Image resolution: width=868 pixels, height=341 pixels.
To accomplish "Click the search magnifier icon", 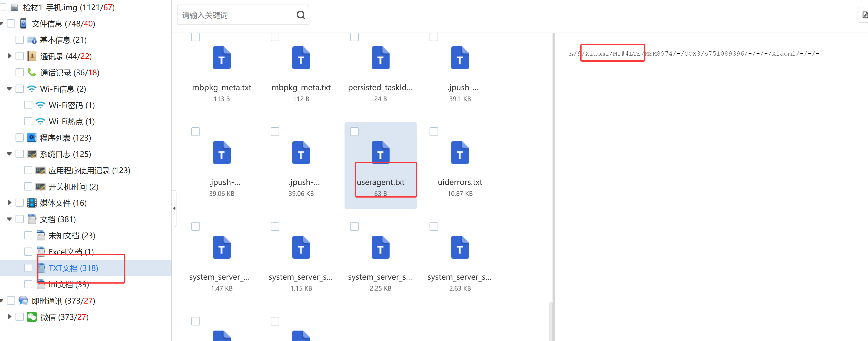I will pyautogui.click(x=300, y=15).
